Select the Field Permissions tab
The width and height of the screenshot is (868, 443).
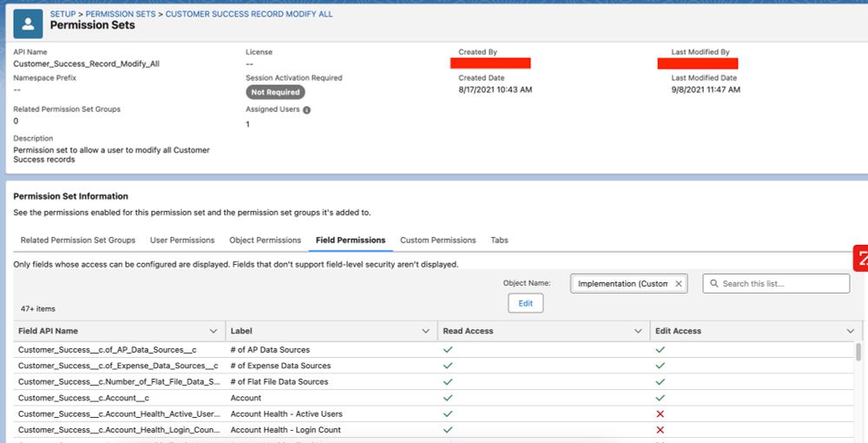(351, 241)
